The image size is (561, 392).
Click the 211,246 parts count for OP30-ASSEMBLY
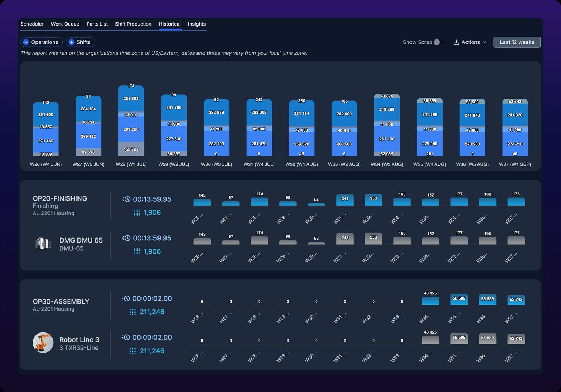(152, 312)
